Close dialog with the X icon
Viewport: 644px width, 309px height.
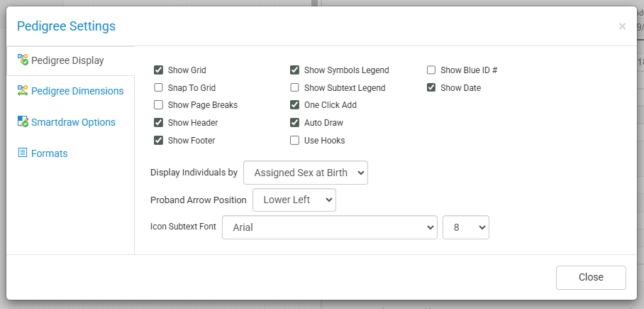[622, 26]
